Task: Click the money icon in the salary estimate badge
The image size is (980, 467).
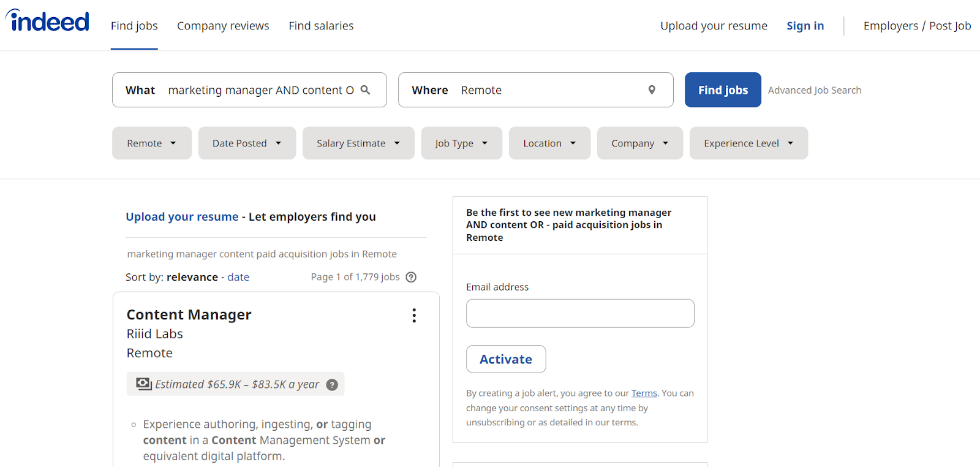Action: [144, 384]
